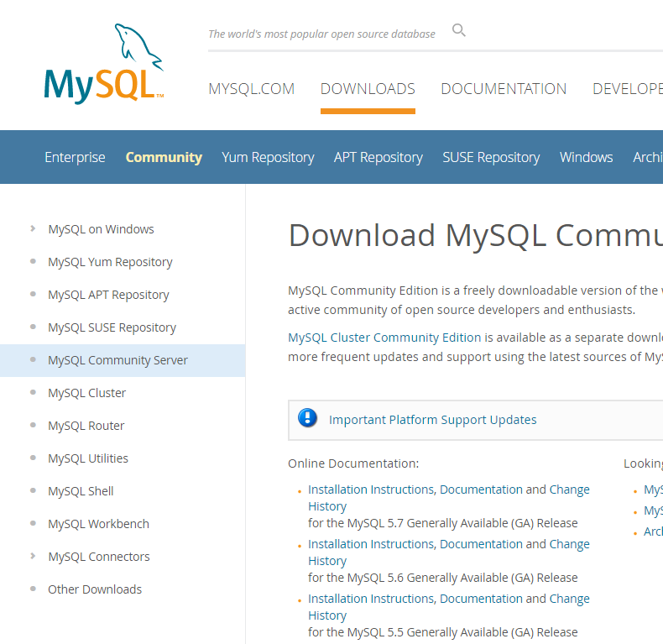The image size is (663, 644).
Task: Open Yum Repository in the blue bar
Action: 268,157
